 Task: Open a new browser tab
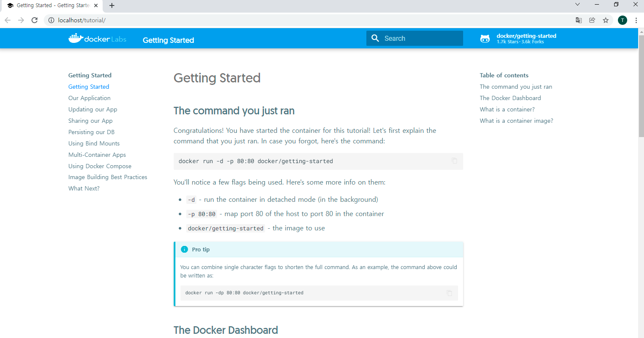112,5
